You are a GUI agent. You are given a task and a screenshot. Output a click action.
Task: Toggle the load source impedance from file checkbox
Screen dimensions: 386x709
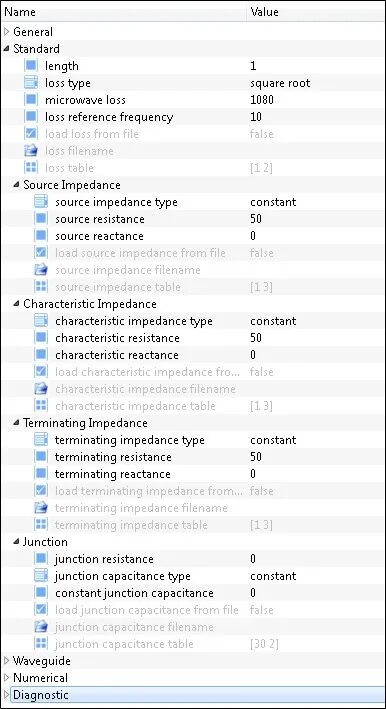tap(41, 253)
